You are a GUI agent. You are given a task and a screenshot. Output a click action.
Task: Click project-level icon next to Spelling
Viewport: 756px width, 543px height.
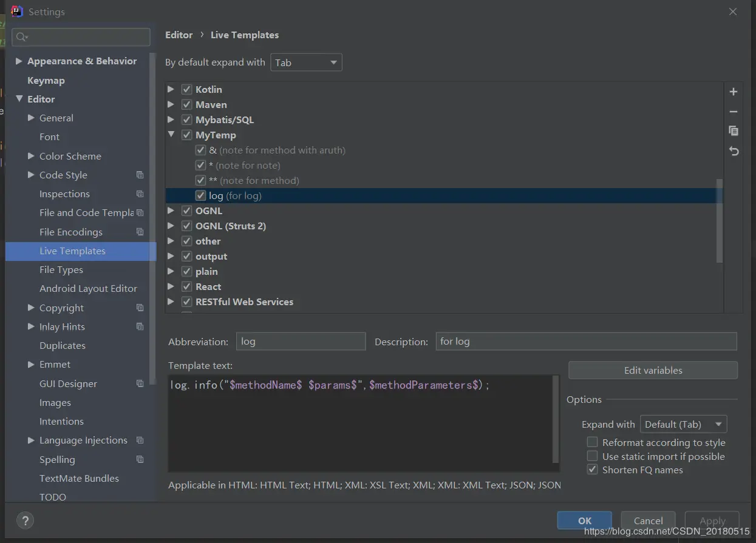click(140, 459)
